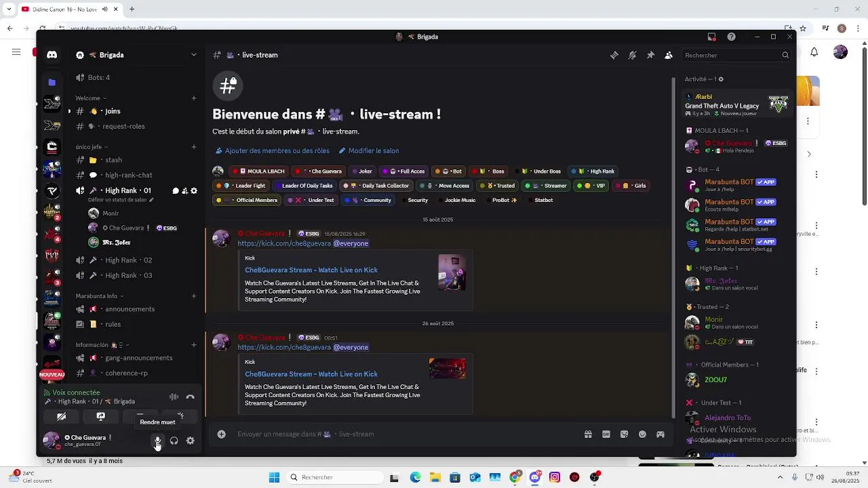The width and height of the screenshot is (868, 488).
Task: Open the announcements channel
Action: coord(134,309)
